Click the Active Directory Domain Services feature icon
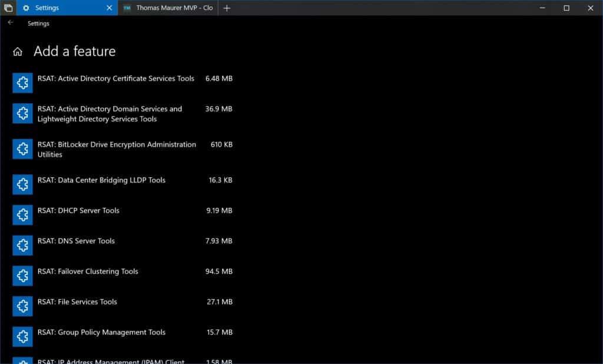 coord(22,113)
